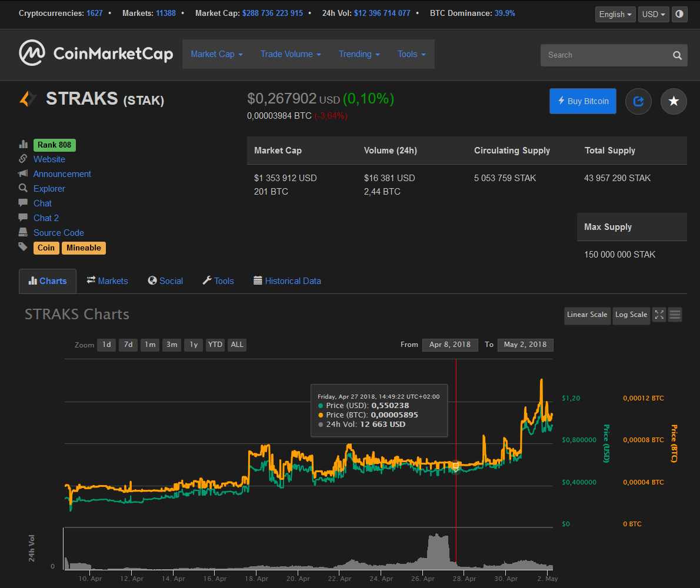The height and width of the screenshot is (588, 700).
Task: Select Linear Scale
Action: coord(587,315)
